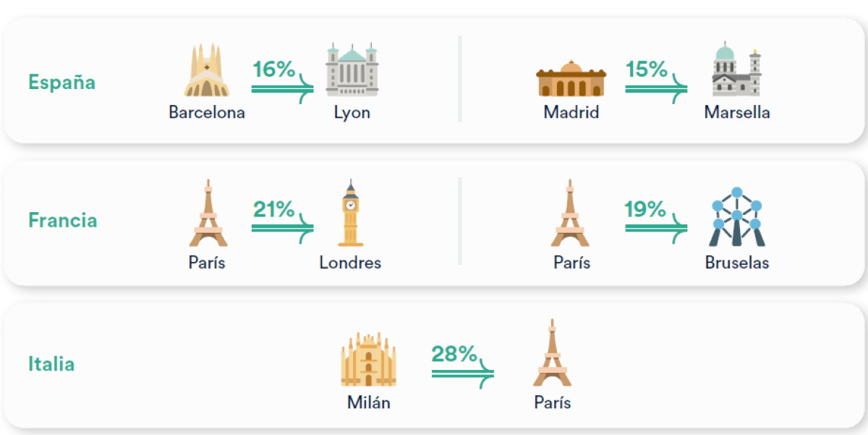This screenshot has height=435, width=868.
Task: Click the 16% percentage arrow
Action: [x=281, y=80]
